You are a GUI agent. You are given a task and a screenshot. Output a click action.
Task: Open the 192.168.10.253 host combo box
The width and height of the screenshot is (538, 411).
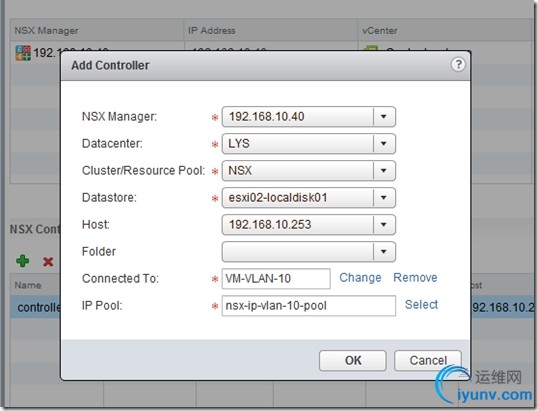click(x=308, y=225)
